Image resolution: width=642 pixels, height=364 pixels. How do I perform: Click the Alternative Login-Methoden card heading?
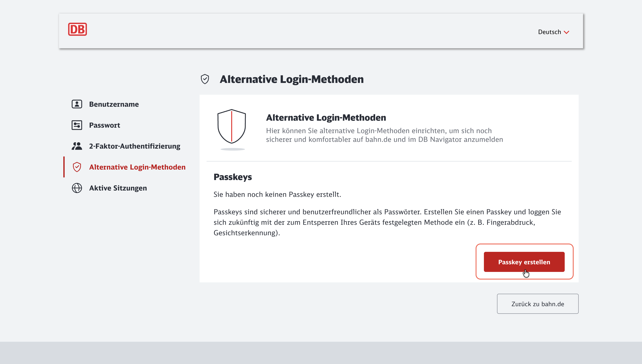coord(326,117)
